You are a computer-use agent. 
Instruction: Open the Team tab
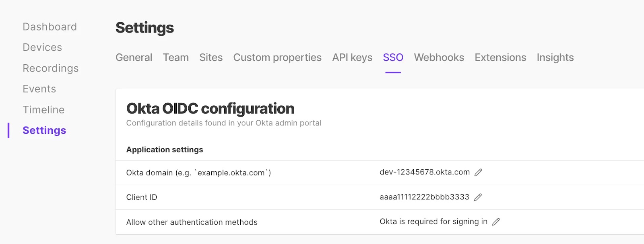pos(175,57)
